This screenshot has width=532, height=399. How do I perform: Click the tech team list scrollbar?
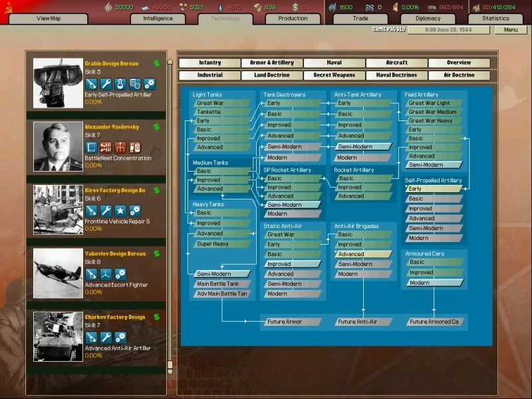tap(170, 213)
